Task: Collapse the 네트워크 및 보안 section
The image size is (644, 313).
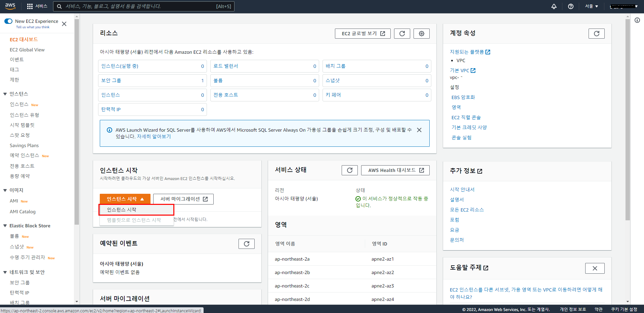Action: pyautogui.click(x=5, y=272)
